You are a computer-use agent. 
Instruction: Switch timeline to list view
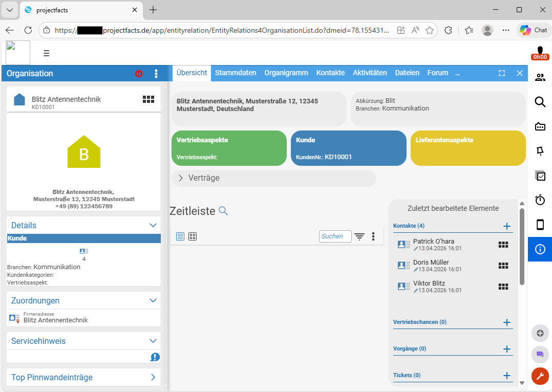coord(180,236)
